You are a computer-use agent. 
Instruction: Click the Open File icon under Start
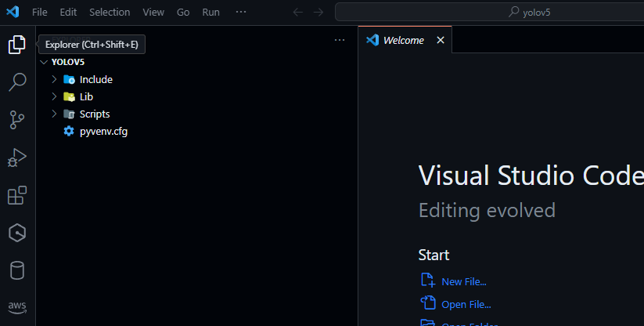(x=427, y=303)
